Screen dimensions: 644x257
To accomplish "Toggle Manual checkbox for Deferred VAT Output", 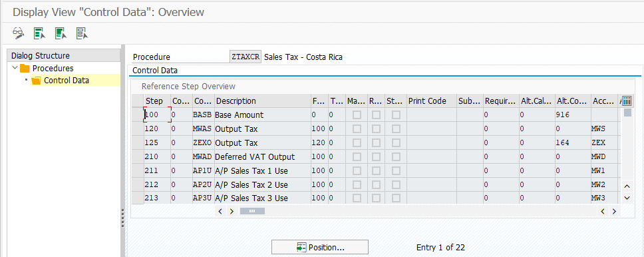I will point(357,156).
